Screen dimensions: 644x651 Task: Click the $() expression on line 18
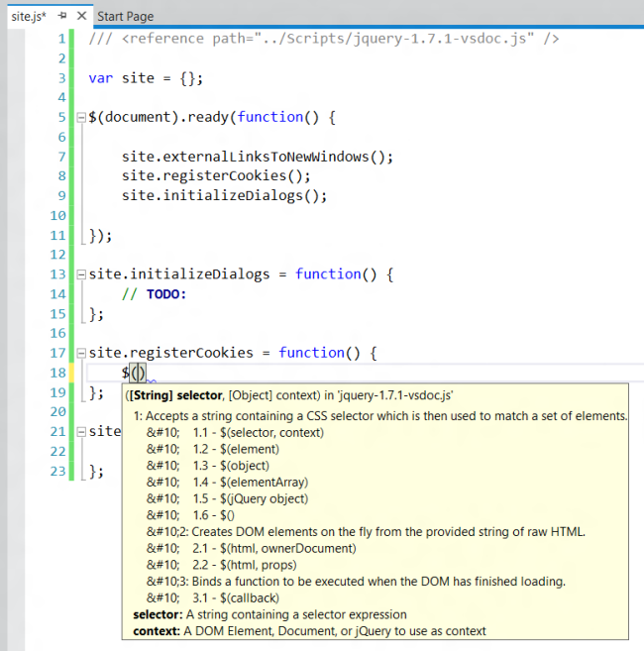(134, 373)
